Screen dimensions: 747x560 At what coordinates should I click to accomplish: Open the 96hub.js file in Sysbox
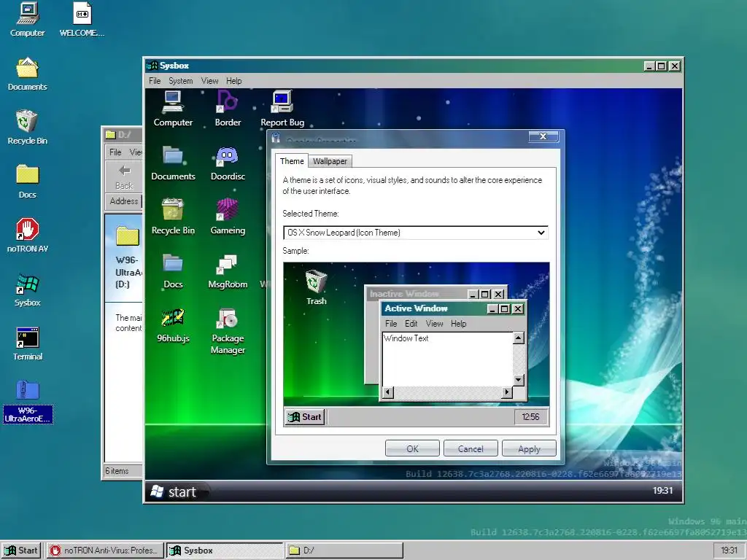pos(173,325)
